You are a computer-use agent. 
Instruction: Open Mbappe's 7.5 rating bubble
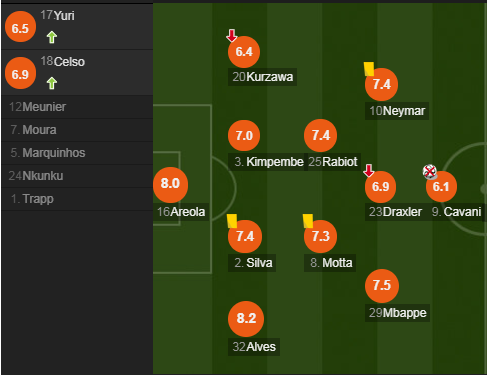coord(382,286)
